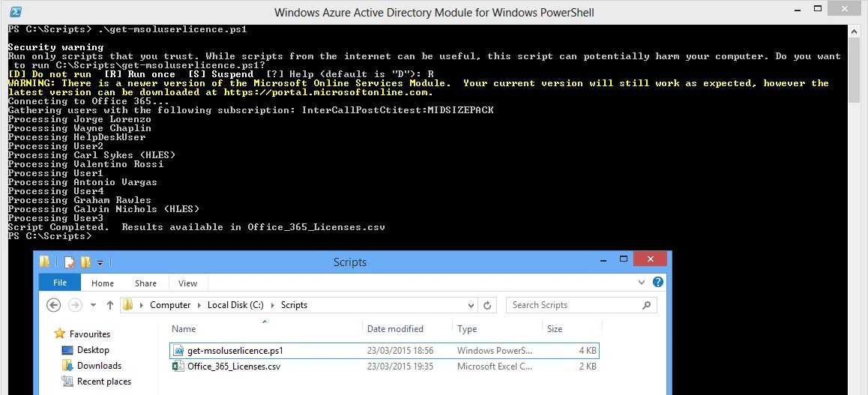Close the Scripts Explorer window

(x=650, y=259)
